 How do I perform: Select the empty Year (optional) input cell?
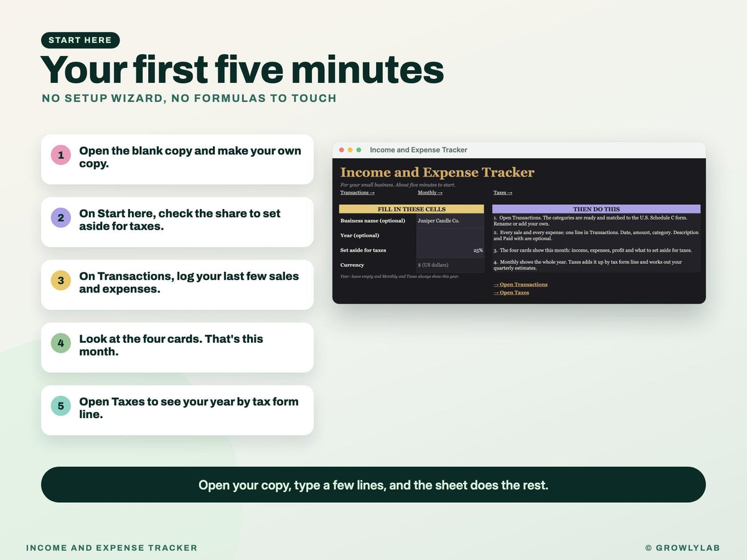tap(450, 235)
